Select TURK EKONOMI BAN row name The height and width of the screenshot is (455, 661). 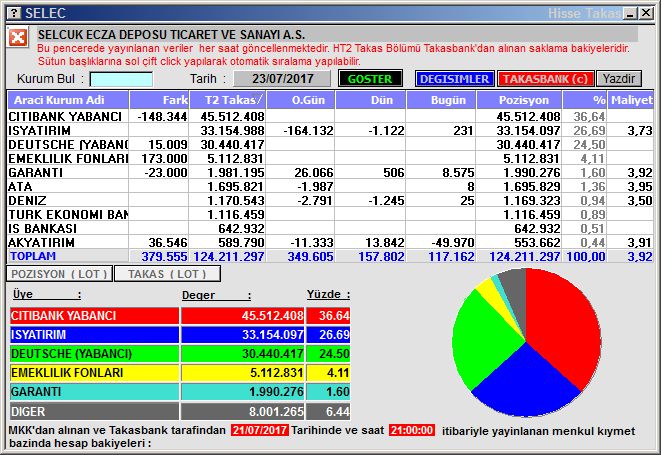coord(68,215)
